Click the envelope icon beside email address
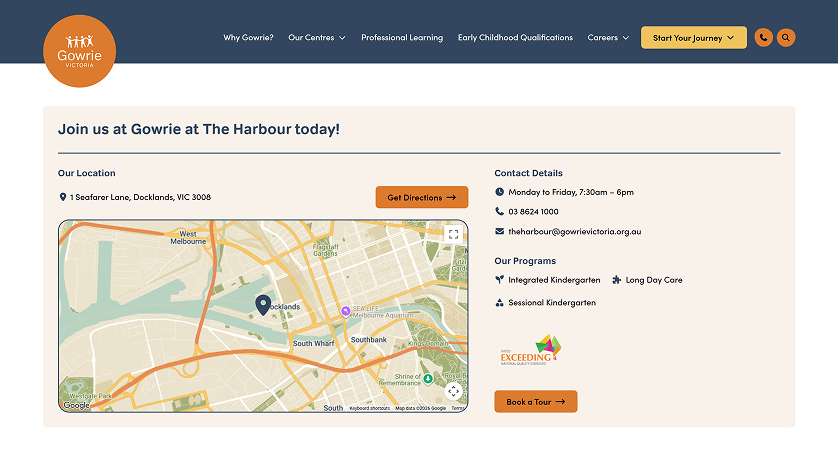This screenshot has width=838, height=471. pyautogui.click(x=499, y=231)
